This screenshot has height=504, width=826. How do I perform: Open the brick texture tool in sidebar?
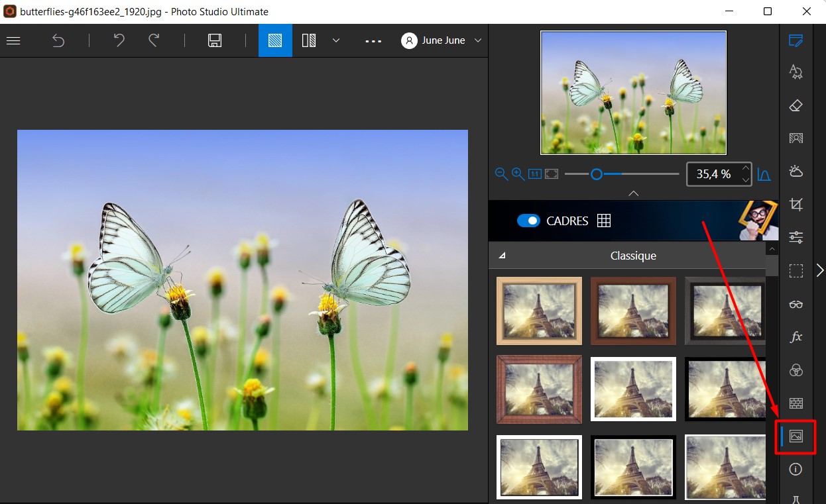point(796,403)
